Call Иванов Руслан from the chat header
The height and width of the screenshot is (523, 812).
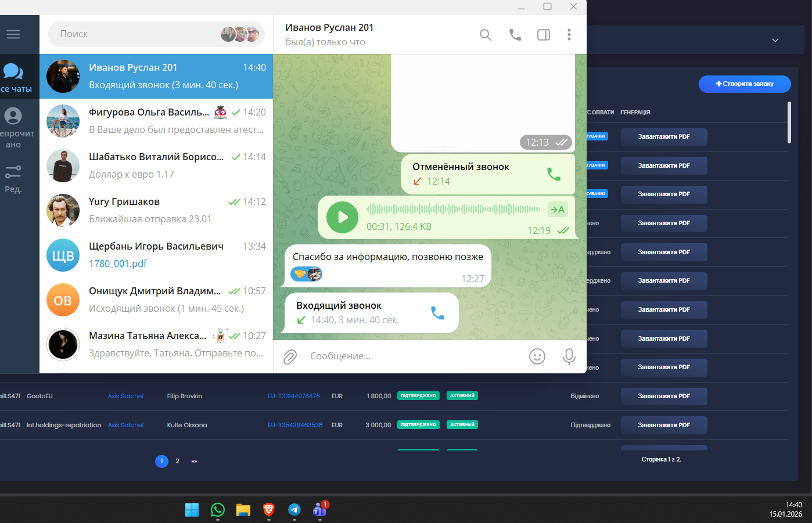click(515, 35)
